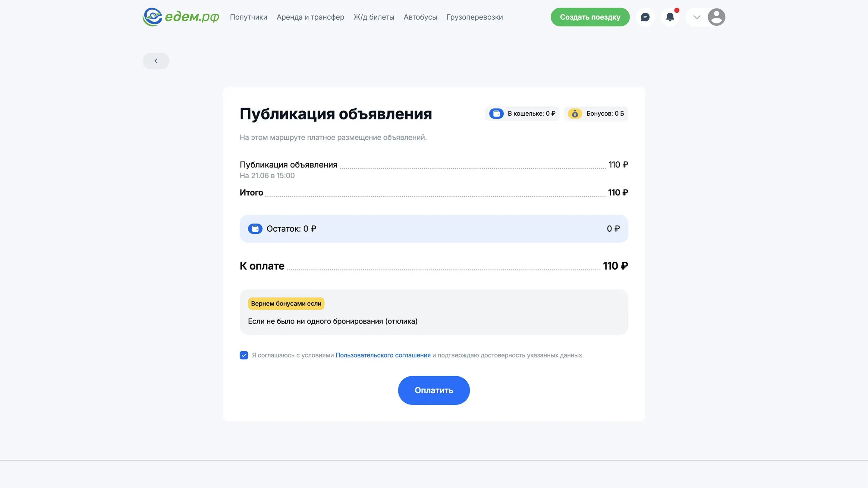Click the Вернем бонусами если label

point(286,303)
